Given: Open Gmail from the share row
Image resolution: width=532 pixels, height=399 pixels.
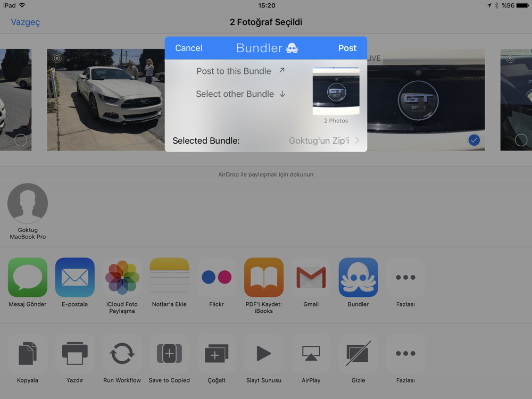Looking at the screenshot, I should coord(311,278).
